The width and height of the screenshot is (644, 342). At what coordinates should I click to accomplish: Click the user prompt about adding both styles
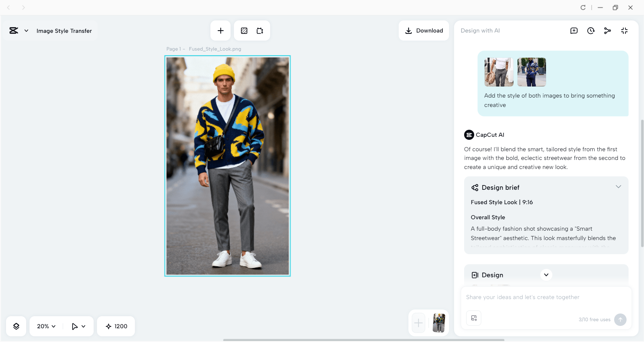[549, 100]
